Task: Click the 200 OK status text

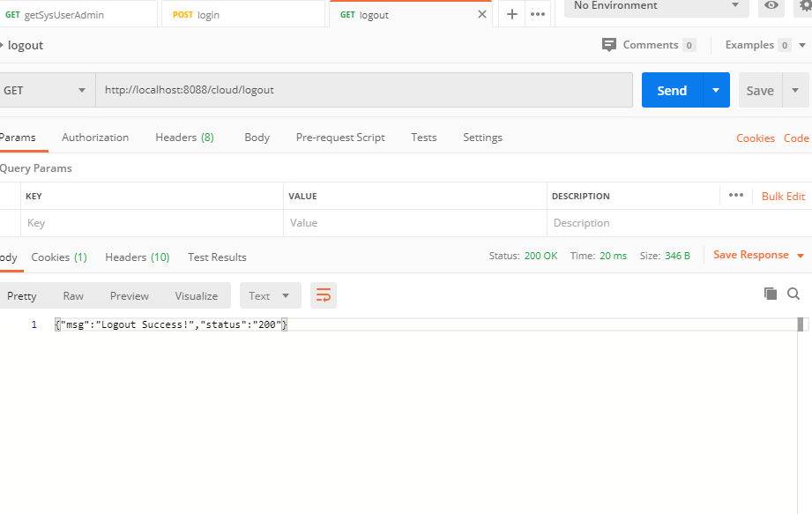Action: 540,256
